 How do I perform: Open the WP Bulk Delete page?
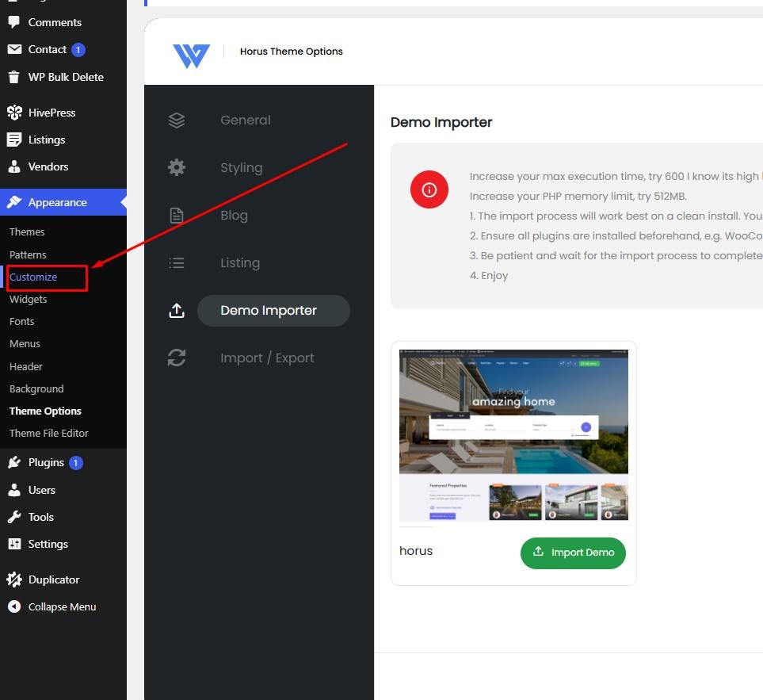tap(67, 77)
